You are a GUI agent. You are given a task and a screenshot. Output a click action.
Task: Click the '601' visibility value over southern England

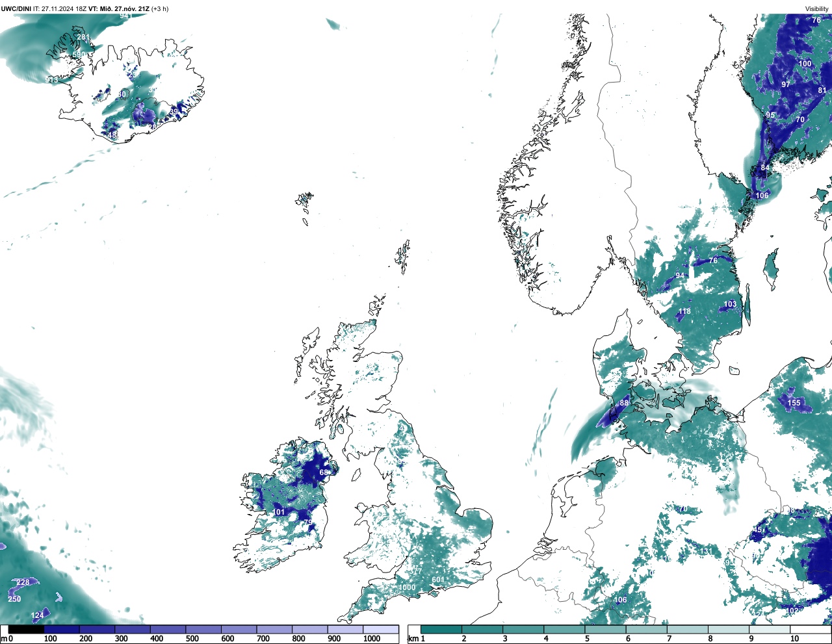click(x=438, y=580)
